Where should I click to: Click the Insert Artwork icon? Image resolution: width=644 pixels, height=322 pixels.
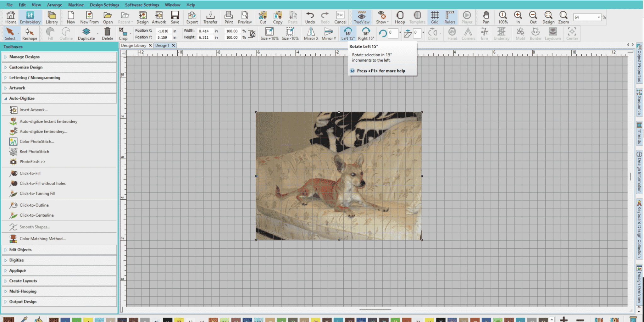click(x=13, y=110)
